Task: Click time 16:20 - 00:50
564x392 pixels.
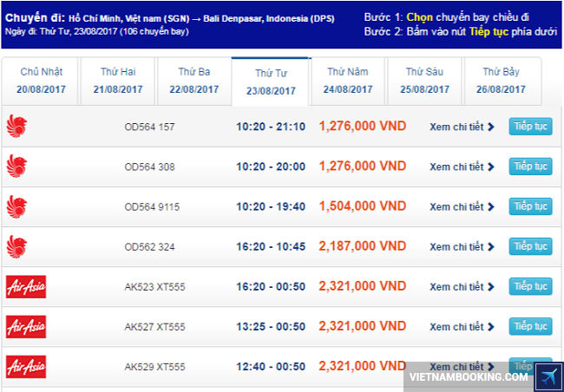Action: [271, 286]
